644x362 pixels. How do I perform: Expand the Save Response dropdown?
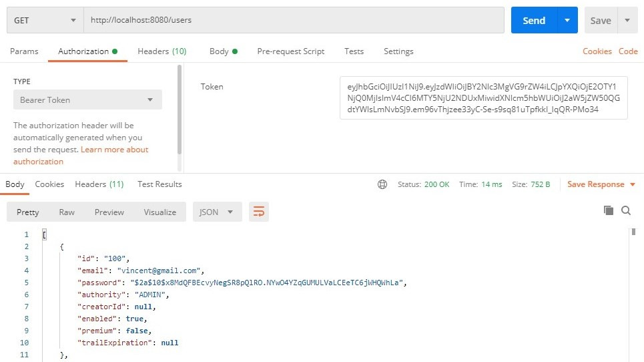coord(601,184)
